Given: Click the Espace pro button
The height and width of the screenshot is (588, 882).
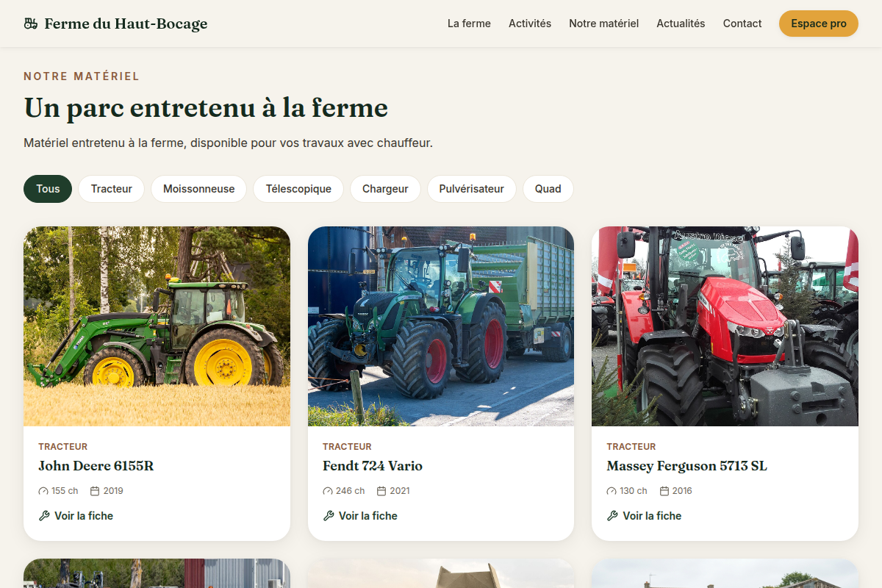Looking at the screenshot, I should click(819, 24).
